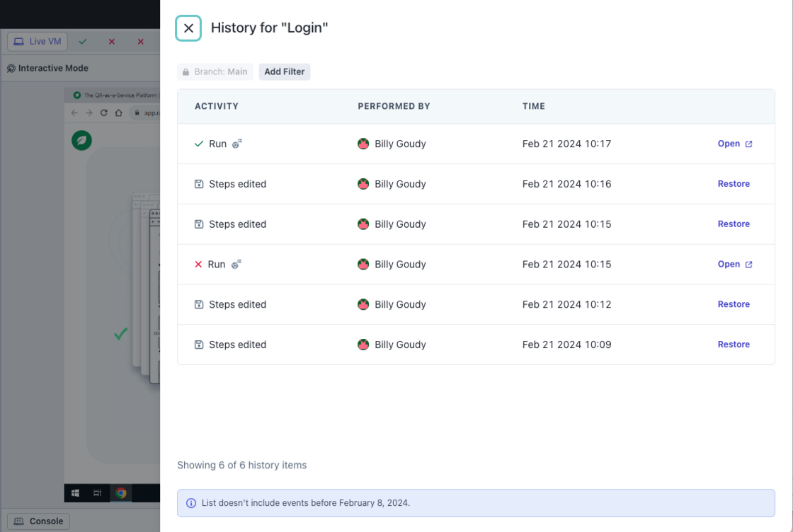Click the info icon in bottom notice
The image size is (793, 532).
click(x=191, y=503)
